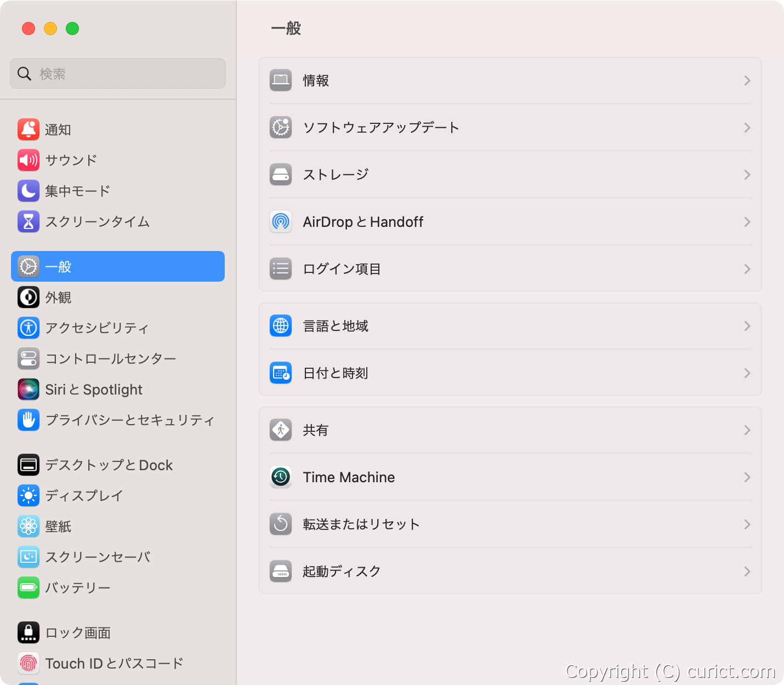784x685 pixels.
Task: Open the ソフトウェアアップデート gear icon
Action: pyautogui.click(x=281, y=128)
